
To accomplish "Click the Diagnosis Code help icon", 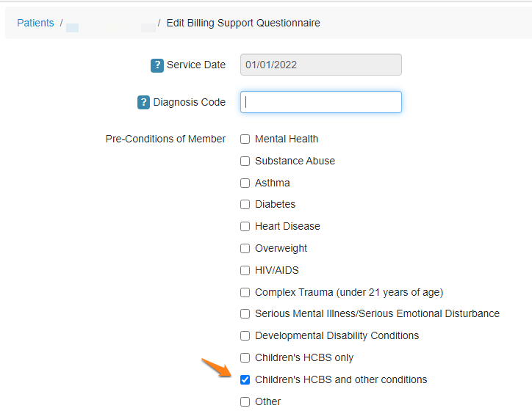I will 143,102.
